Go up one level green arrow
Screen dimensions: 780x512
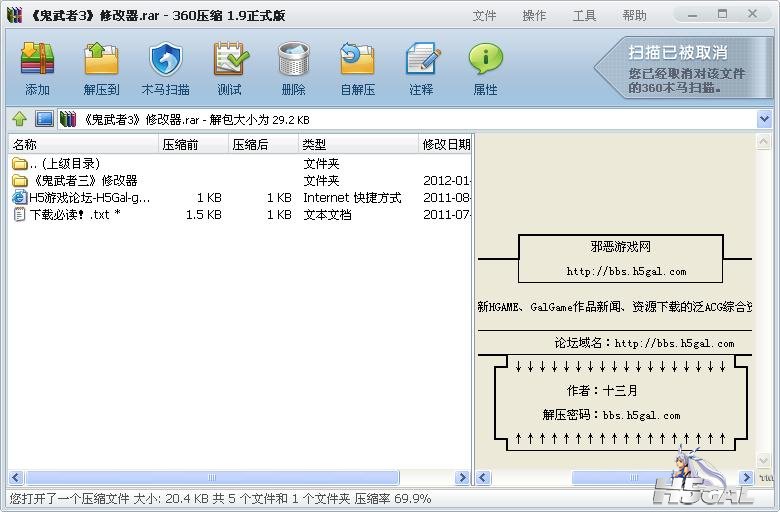[19, 119]
